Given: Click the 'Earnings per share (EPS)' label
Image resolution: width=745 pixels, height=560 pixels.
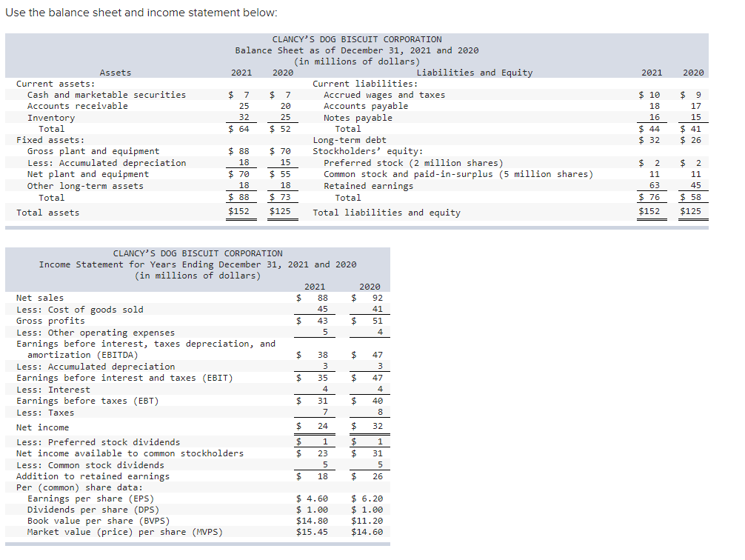Looking at the screenshot, I should pyautogui.click(x=90, y=499).
